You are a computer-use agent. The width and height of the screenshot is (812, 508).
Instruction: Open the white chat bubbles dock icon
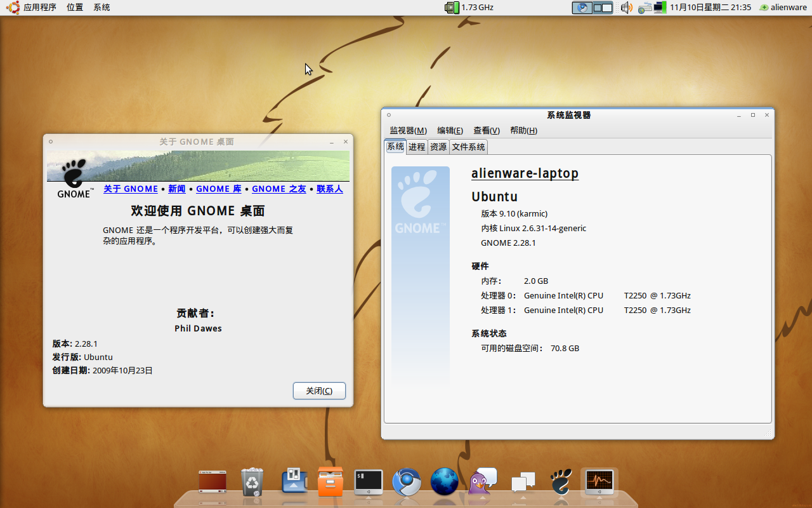(x=523, y=482)
